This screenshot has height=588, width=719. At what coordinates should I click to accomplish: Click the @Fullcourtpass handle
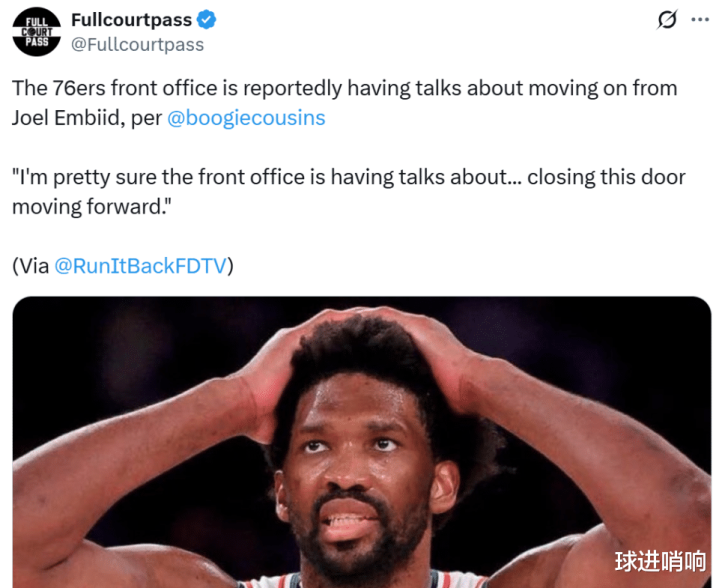pos(138,44)
